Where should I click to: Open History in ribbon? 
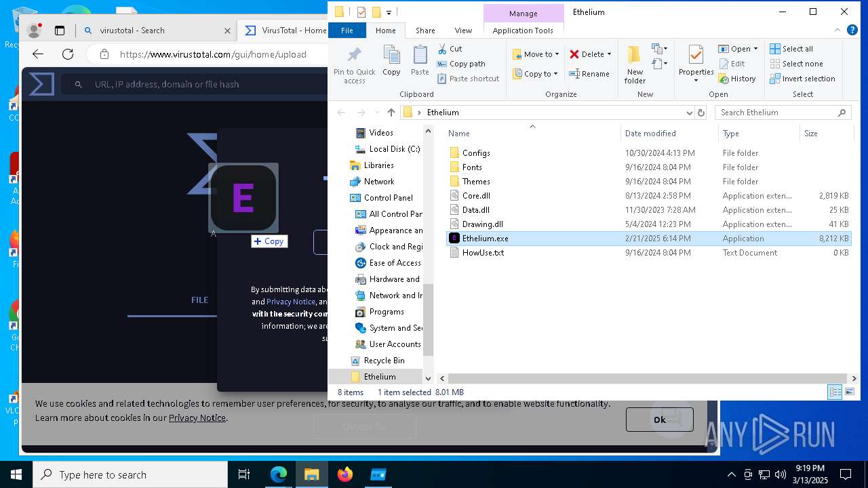(737, 79)
